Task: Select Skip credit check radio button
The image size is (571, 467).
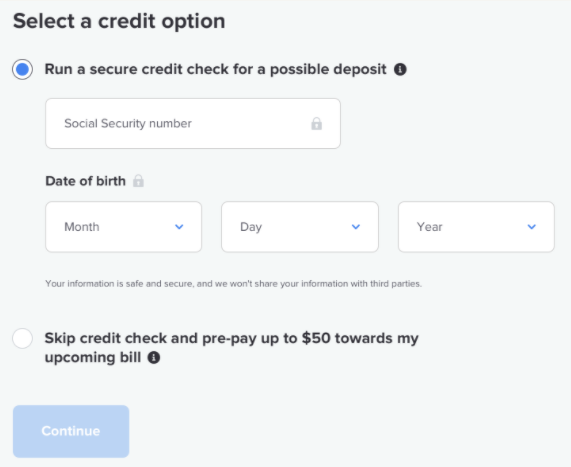Action: [23, 338]
